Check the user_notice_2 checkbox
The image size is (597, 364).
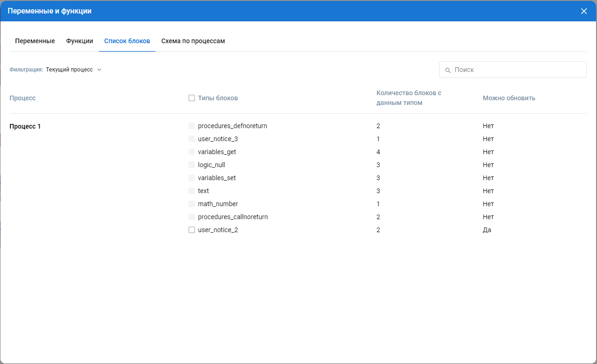[x=192, y=230]
